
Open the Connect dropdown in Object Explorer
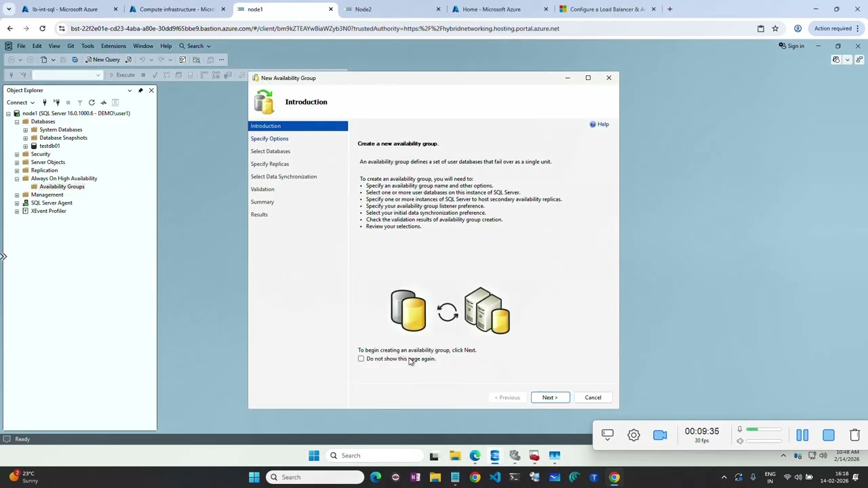(x=20, y=102)
